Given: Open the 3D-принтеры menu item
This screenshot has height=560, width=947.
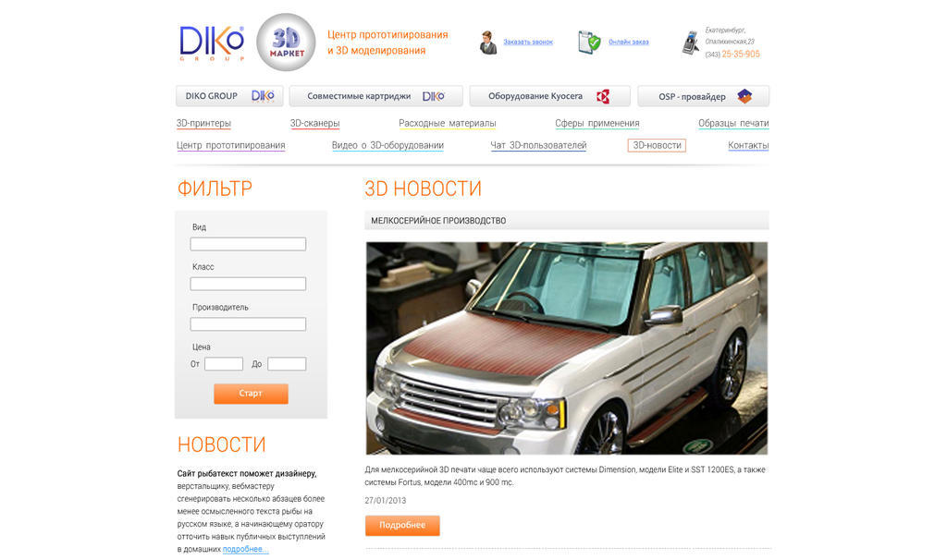Looking at the screenshot, I should click(x=203, y=123).
